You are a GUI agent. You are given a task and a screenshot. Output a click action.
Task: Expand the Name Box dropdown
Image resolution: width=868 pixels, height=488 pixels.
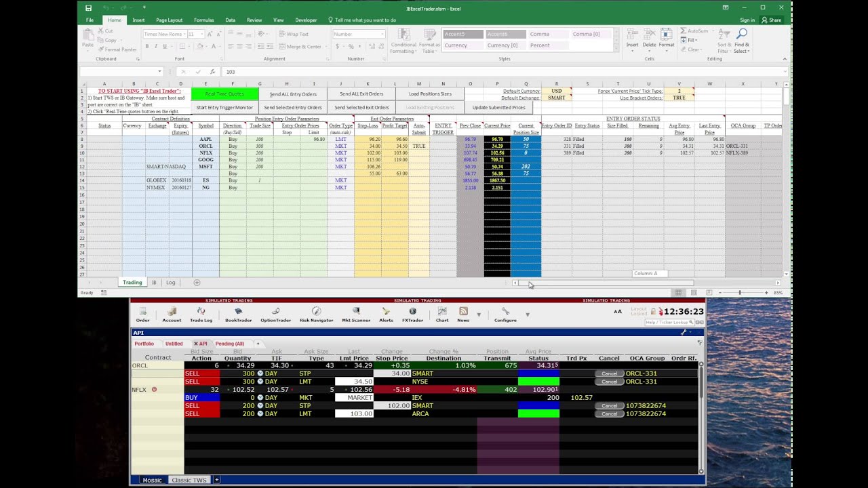(160, 72)
